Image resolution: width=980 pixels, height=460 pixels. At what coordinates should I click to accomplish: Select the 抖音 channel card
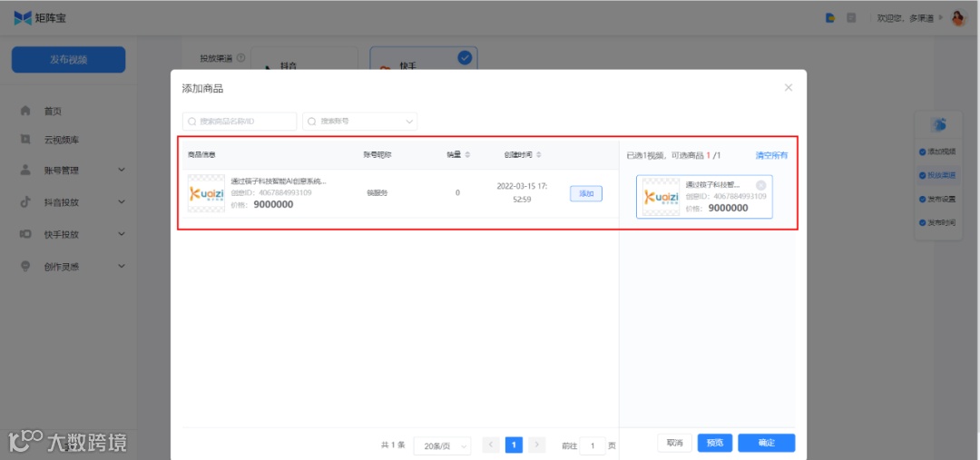point(304,58)
